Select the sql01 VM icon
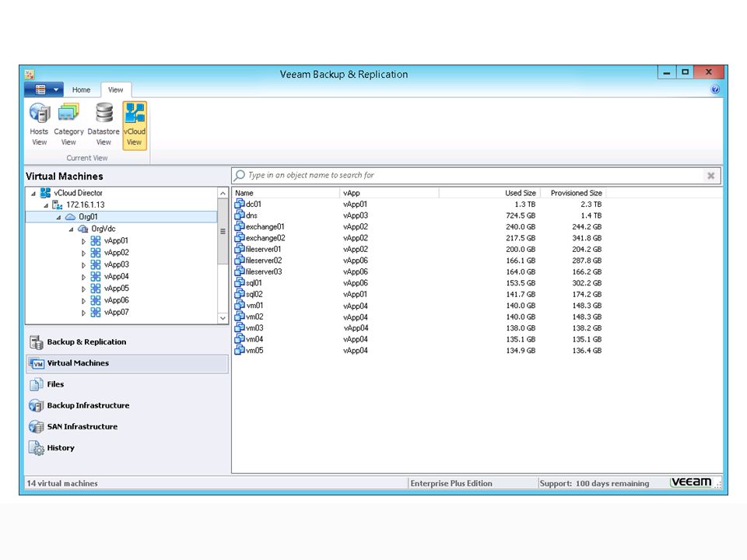The height and width of the screenshot is (560, 747). (x=239, y=282)
